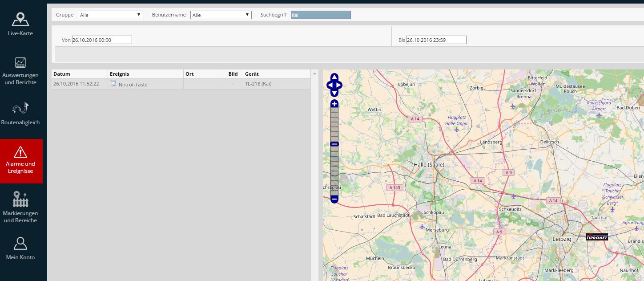
Task: Open Mein Konto account page
Action: [20, 248]
